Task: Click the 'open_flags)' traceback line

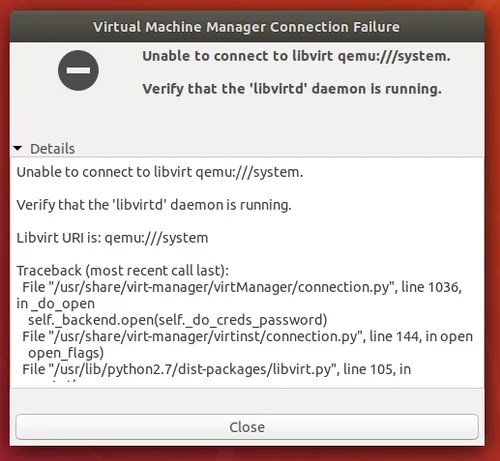Action: (66, 353)
